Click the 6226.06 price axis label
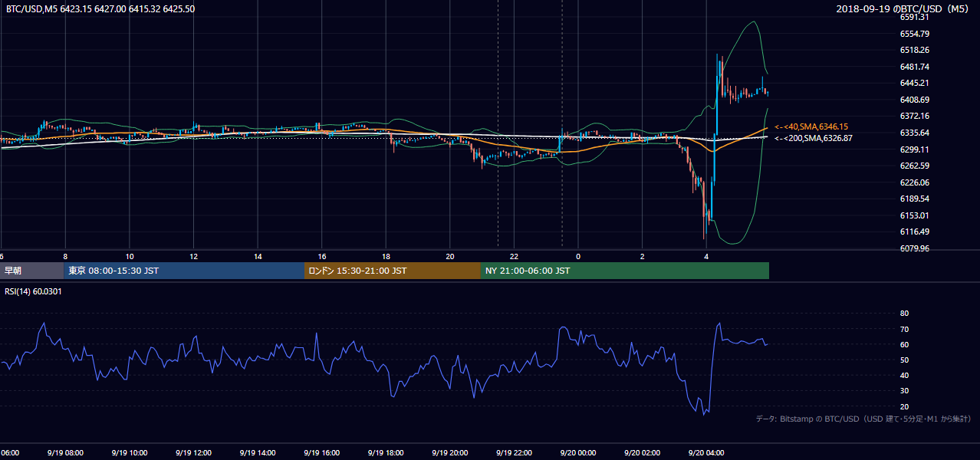 (x=915, y=182)
